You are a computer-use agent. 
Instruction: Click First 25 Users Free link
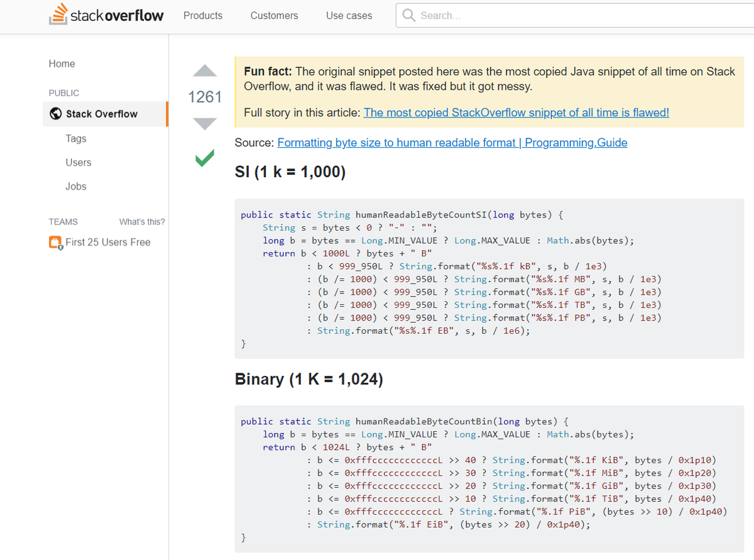click(x=108, y=243)
